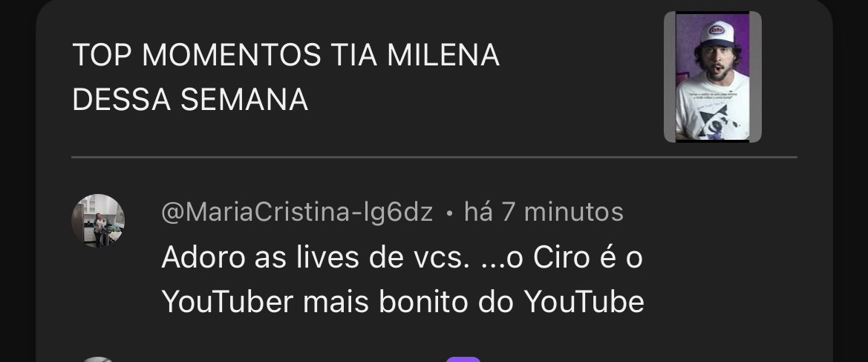Open the 'TOP MOMENTOS TIA MILENA' video title

coord(286,55)
